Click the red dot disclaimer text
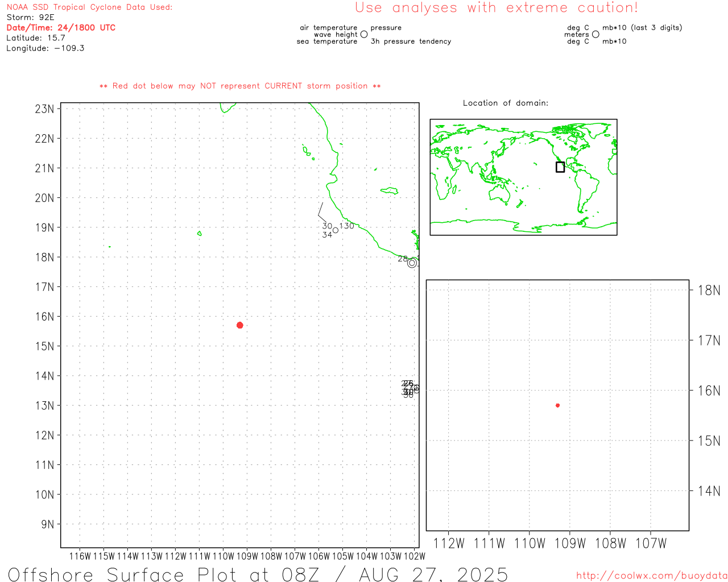Screen dimensions: 728x582 240,86
